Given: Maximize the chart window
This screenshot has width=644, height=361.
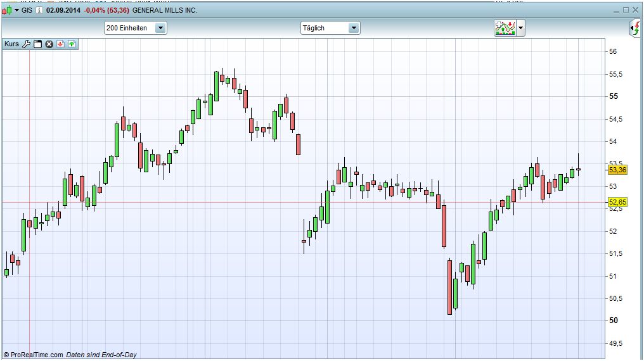Looking at the screenshot, I should (626, 10).
